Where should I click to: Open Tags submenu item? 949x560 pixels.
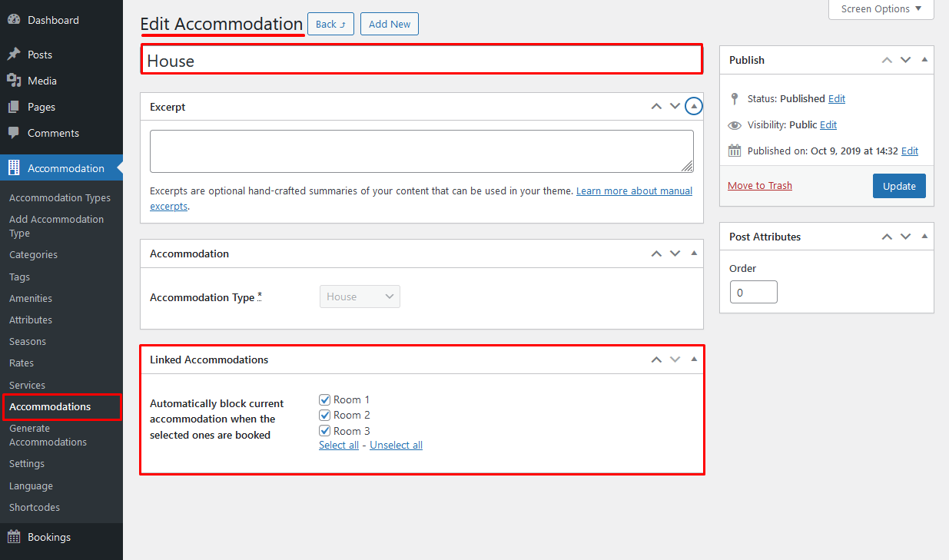19,277
